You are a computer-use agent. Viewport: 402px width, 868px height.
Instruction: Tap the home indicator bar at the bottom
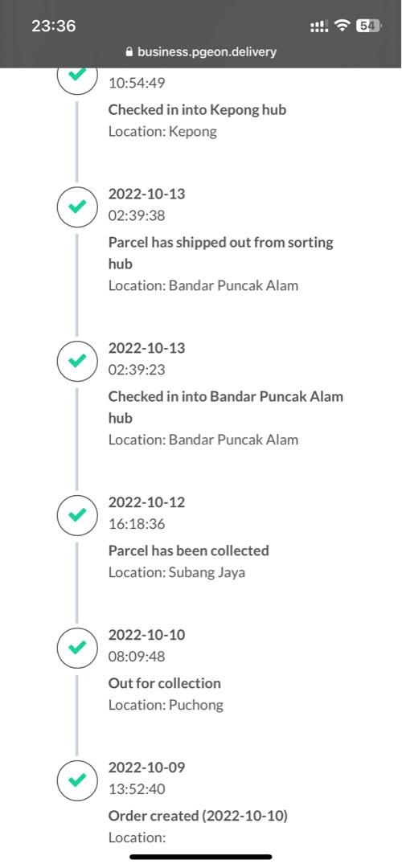[x=201, y=857]
